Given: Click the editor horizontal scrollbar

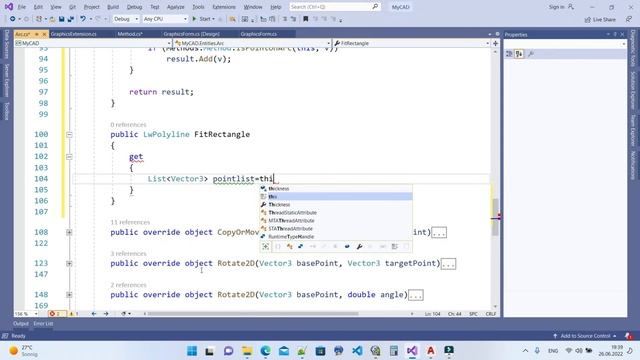Looking at the screenshot, I should (x=253, y=314).
